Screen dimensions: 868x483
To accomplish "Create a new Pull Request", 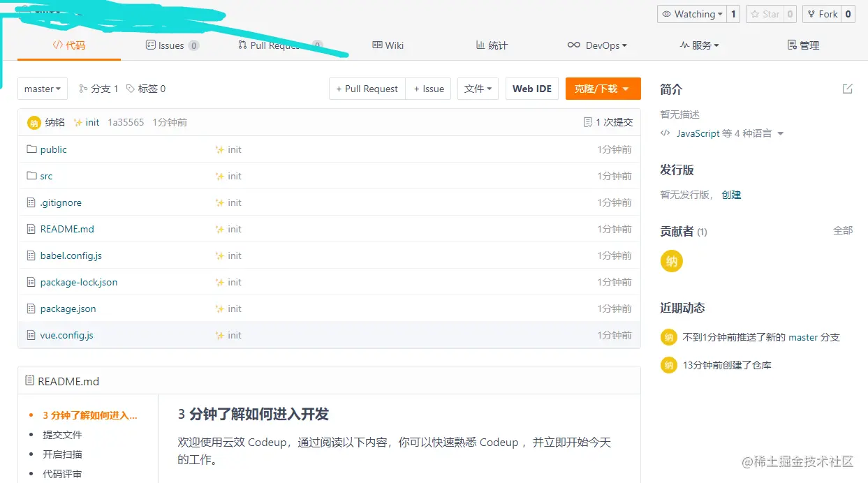I will (x=367, y=89).
